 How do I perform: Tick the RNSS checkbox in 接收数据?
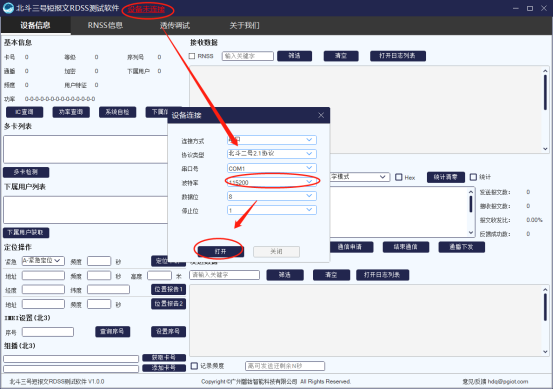[x=192, y=56]
